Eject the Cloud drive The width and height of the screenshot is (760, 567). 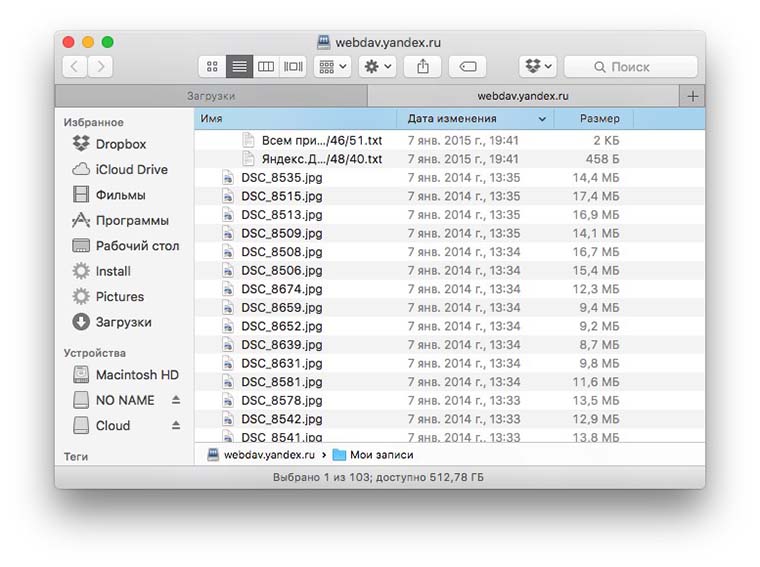coord(176,425)
